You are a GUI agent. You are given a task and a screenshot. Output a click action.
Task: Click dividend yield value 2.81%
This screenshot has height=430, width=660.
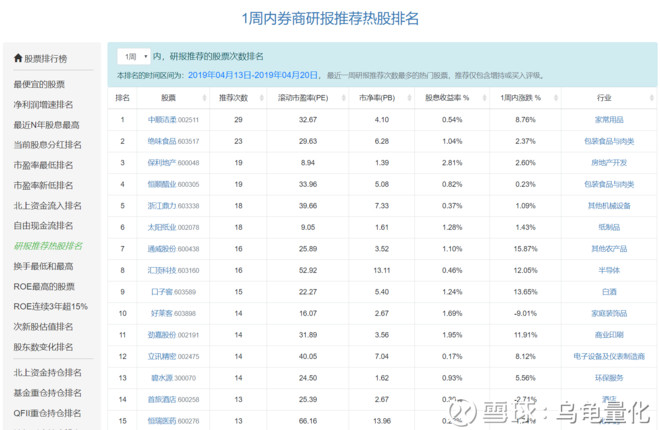(x=452, y=162)
